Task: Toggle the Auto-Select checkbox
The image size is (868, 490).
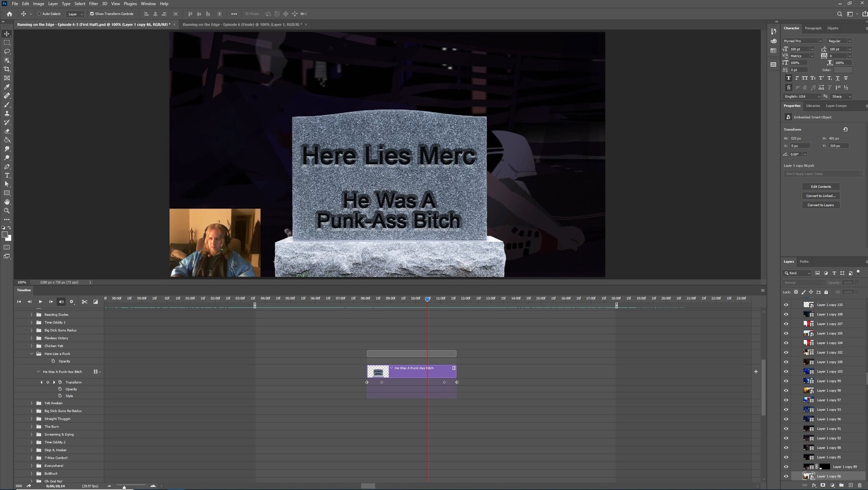Action: tap(39, 14)
